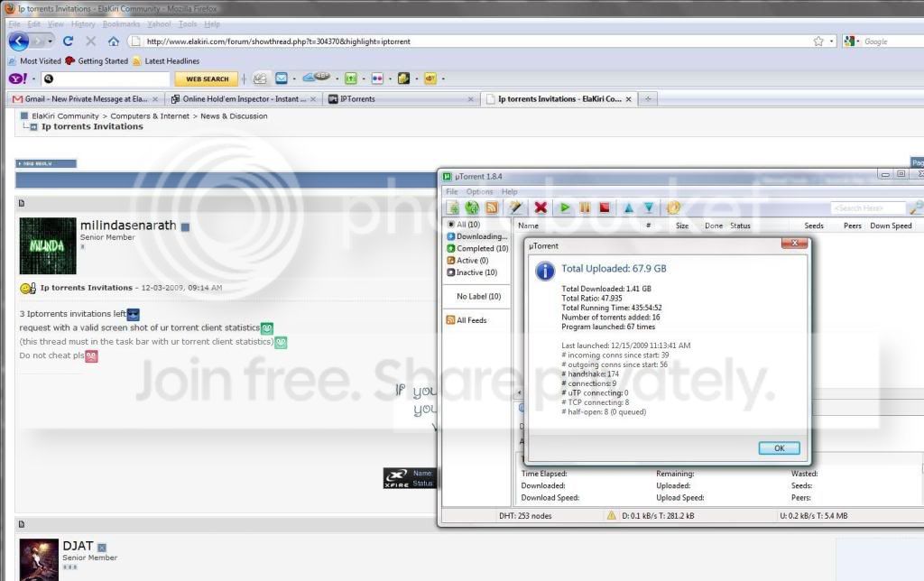
Task: Open the Firefox Tools menu
Action: [188, 24]
